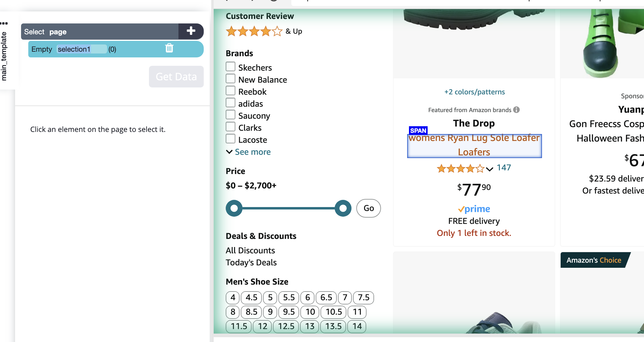Viewport: 644px width, 342px height.
Task: Check the Skechers brand checkbox
Action: pyautogui.click(x=231, y=67)
